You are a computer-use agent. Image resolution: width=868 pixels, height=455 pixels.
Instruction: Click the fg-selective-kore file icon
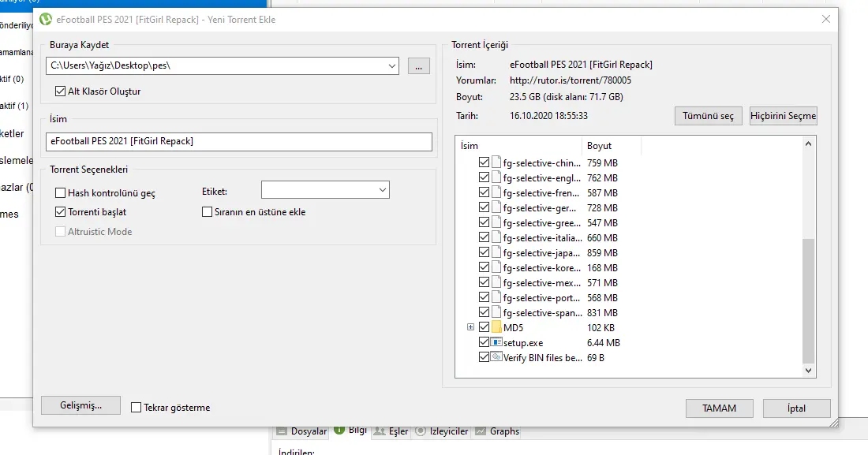tap(496, 267)
